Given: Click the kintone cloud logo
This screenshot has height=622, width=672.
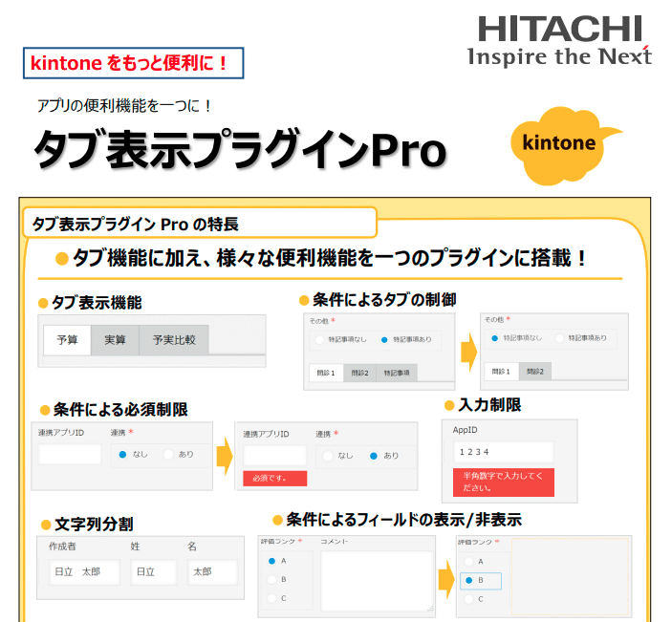Looking at the screenshot, I should point(561,145).
